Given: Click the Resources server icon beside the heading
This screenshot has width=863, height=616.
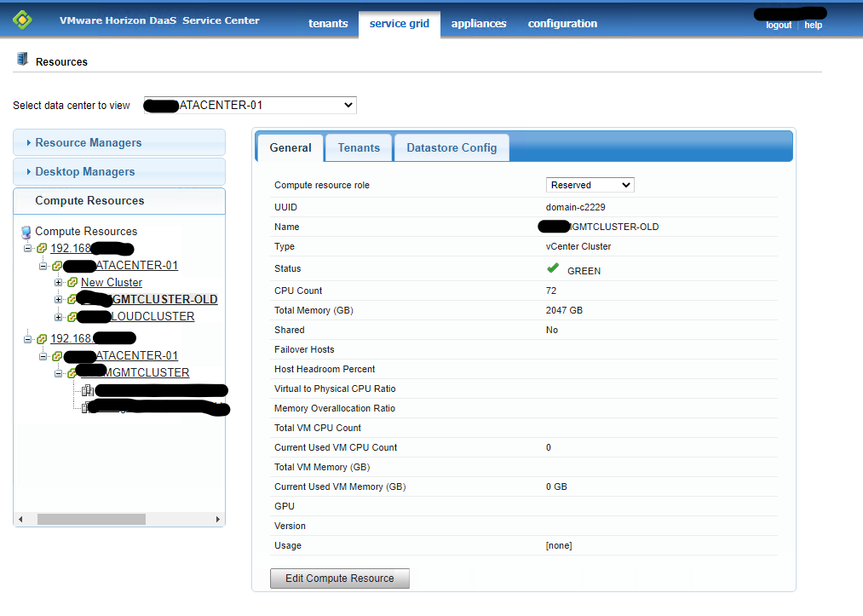Looking at the screenshot, I should pos(22,59).
